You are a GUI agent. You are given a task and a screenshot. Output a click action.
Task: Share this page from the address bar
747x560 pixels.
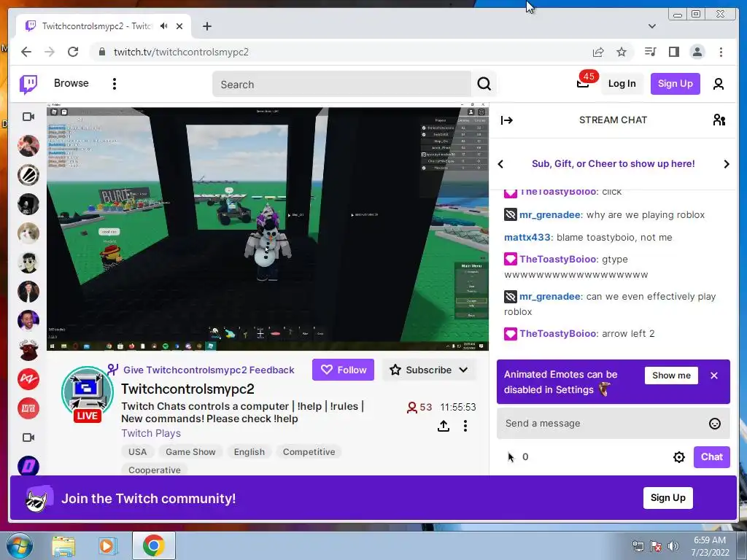pyautogui.click(x=598, y=52)
